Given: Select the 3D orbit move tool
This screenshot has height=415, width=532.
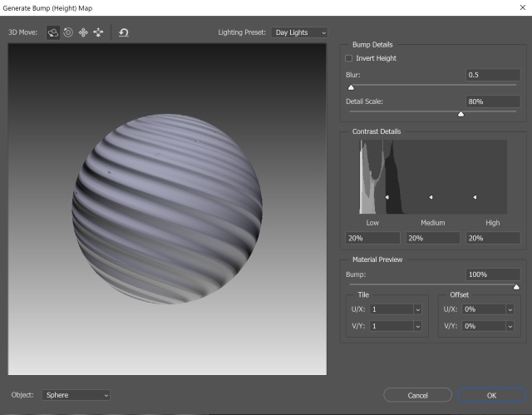Looking at the screenshot, I should tap(53, 32).
